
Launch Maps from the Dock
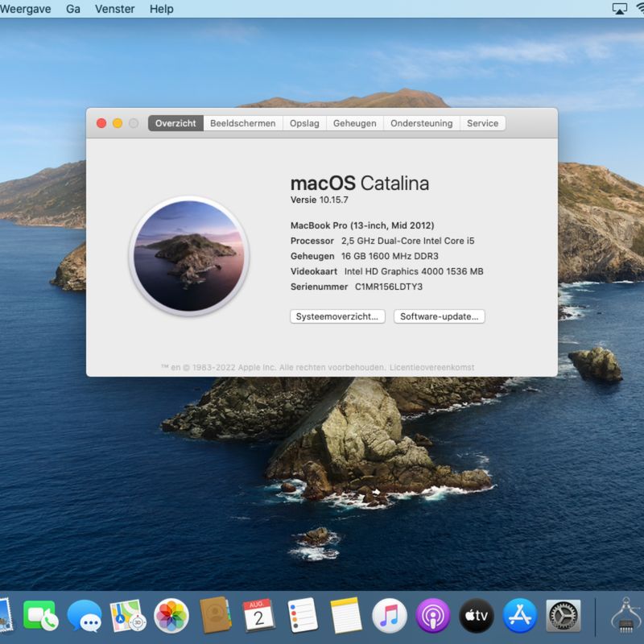(x=128, y=615)
